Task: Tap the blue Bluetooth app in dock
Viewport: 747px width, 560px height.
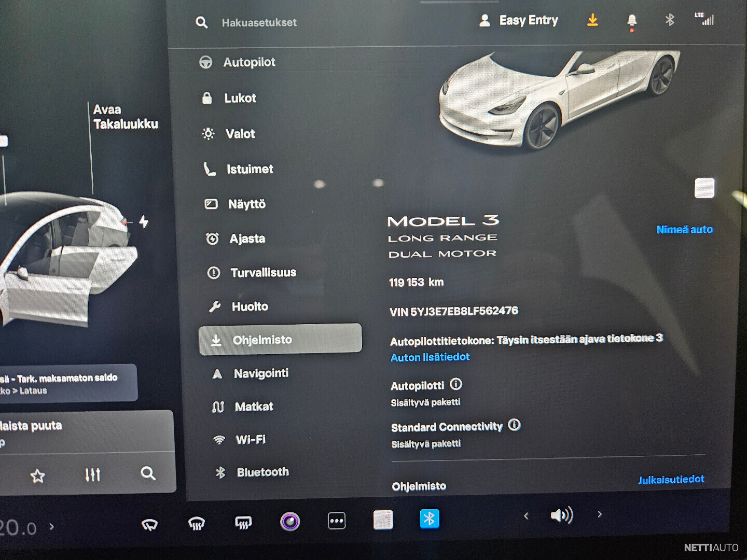Action: (429, 519)
